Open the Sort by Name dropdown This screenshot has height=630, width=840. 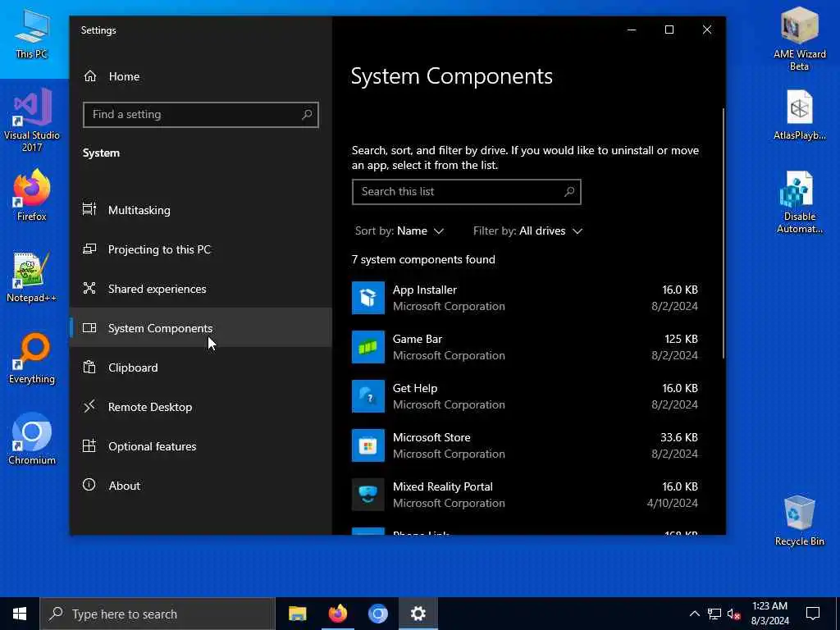[x=399, y=231]
